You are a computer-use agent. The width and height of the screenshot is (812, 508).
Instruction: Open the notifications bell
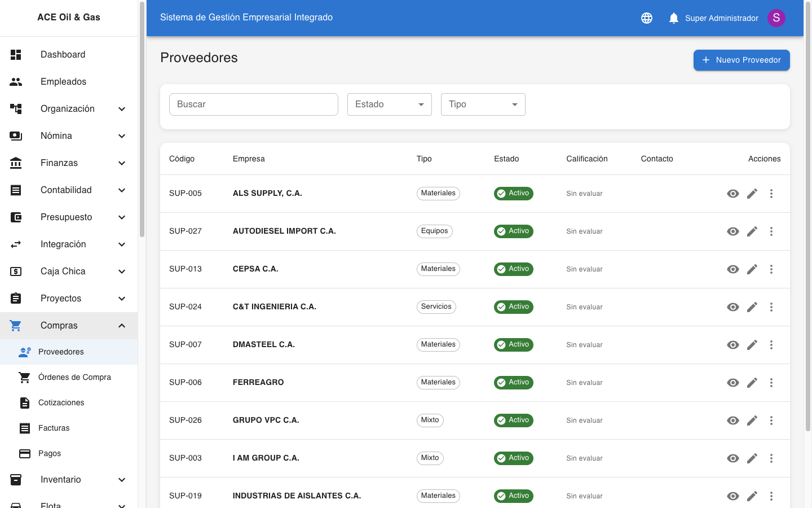click(673, 18)
